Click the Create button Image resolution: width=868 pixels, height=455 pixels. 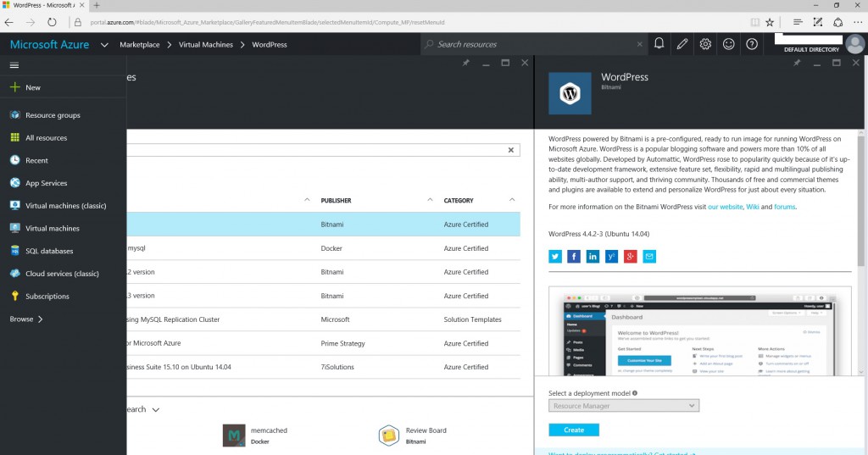574,430
